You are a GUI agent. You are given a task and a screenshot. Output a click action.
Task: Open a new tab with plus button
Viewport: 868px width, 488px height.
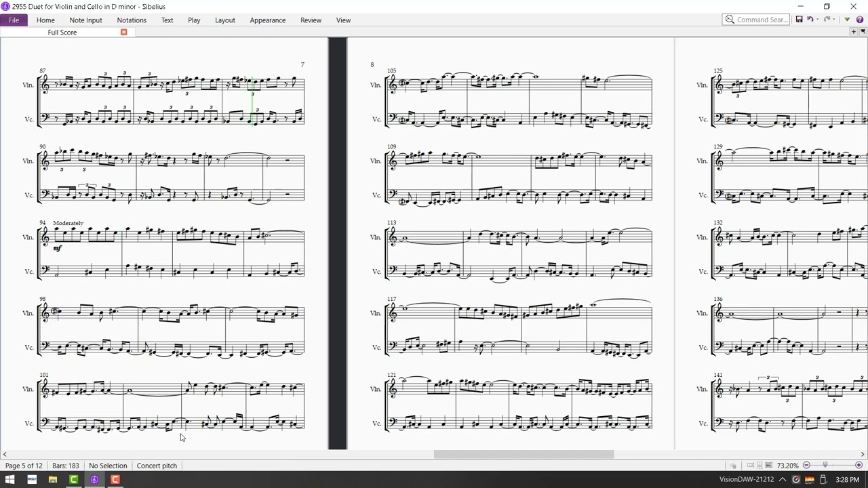[854, 32]
